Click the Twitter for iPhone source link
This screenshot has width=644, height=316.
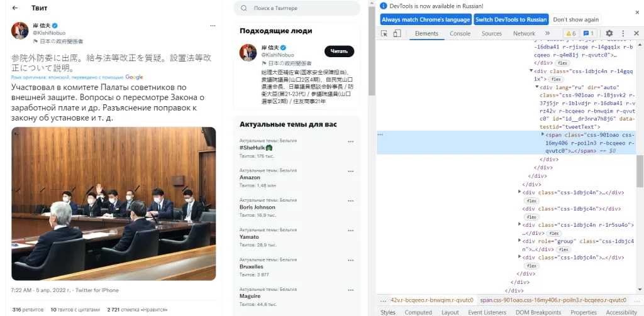pos(97,290)
